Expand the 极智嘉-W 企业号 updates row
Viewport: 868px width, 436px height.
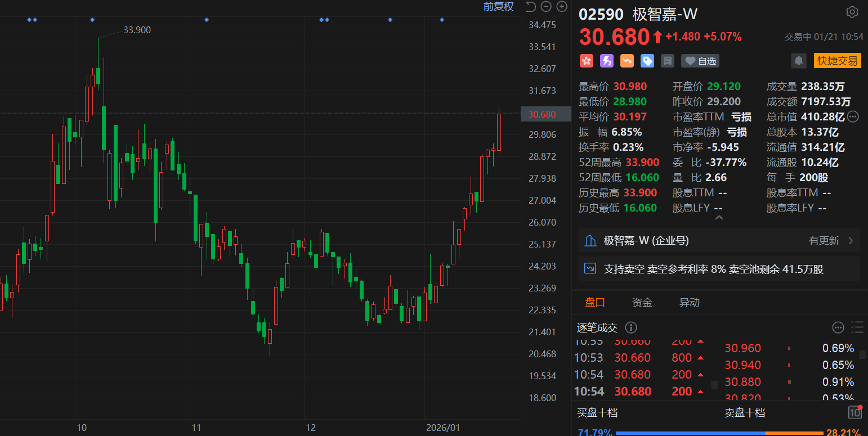pos(719,241)
